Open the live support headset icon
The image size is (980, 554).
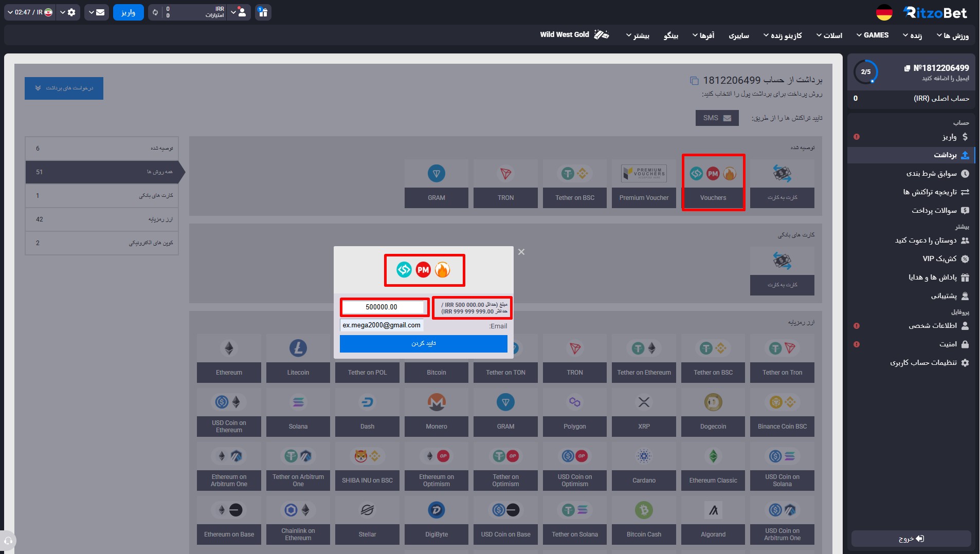tap(8, 541)
